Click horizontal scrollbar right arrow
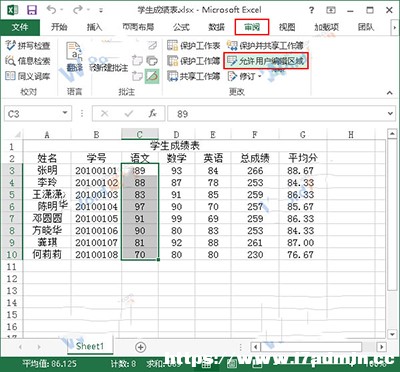 point(382,347)
